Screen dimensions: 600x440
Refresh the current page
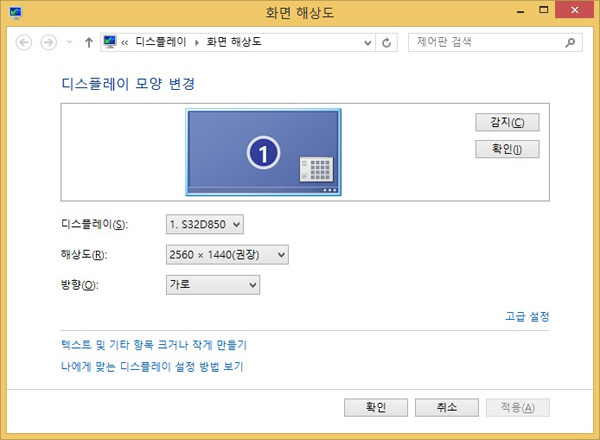coord(386,42)
